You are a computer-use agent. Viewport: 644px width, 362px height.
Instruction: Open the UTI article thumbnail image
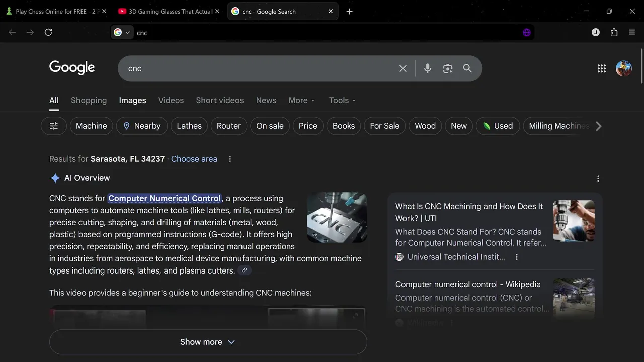pyautogui.click(x=574, y=221)
